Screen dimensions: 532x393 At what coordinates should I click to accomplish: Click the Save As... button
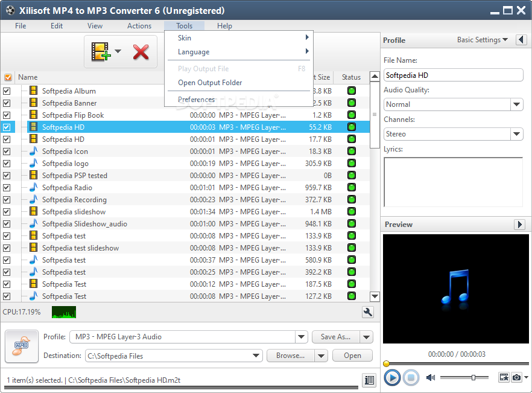pyautogui.click(x=336, y=337)
